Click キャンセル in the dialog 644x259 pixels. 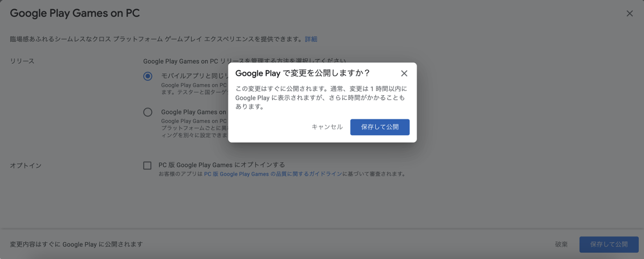pyautogui.click(x=327, y=127)
